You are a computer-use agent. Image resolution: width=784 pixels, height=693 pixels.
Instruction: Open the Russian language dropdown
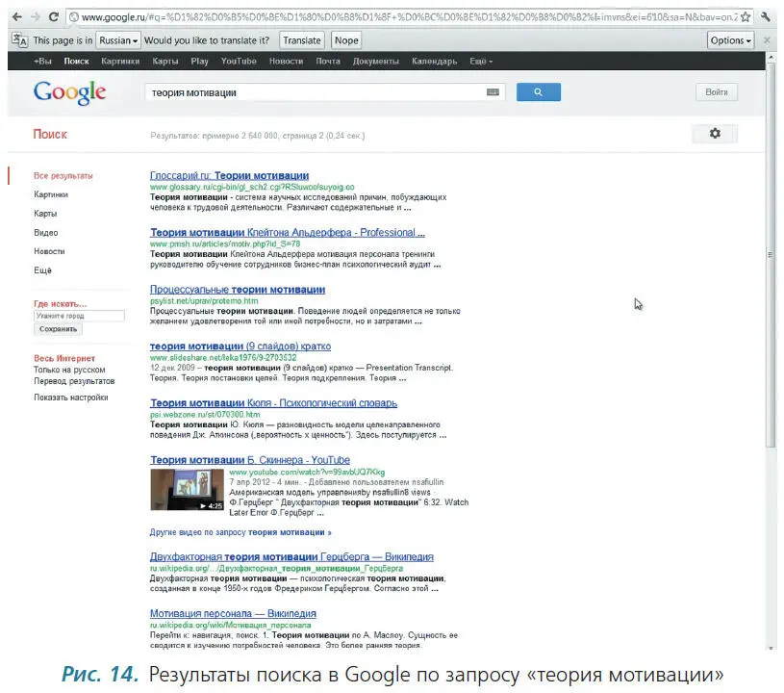click(118, 40)
